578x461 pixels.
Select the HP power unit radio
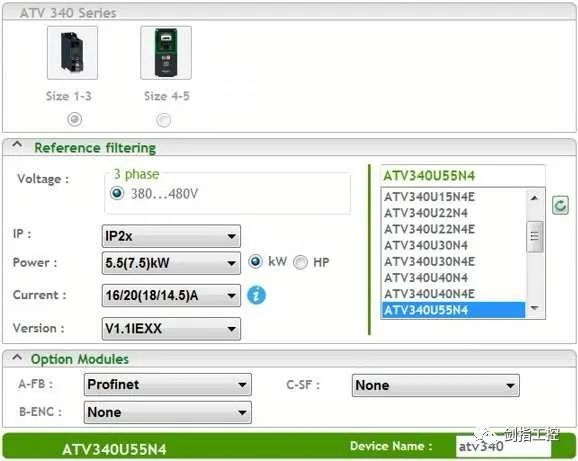[x=300, y=262]
